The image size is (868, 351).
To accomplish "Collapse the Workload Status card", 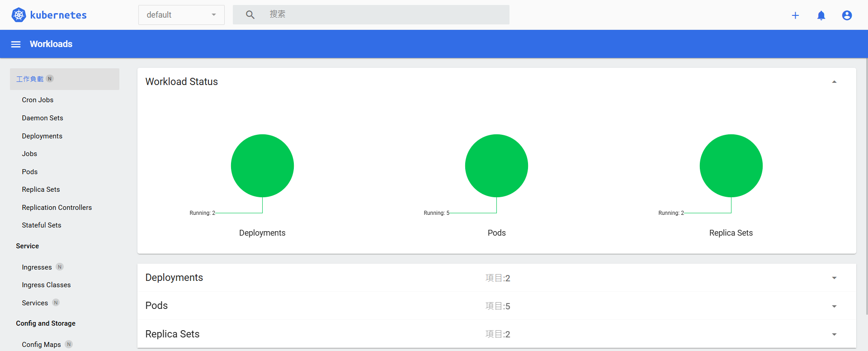I will coord(834,82).
